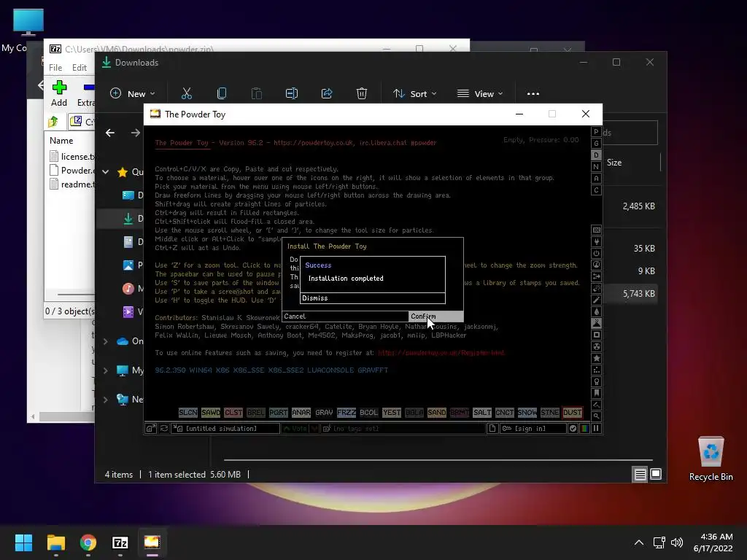Switch Downloads to details list view
The height and width of the screenshot is (560, 747).
pyautogui.click(x=640, y=474)
